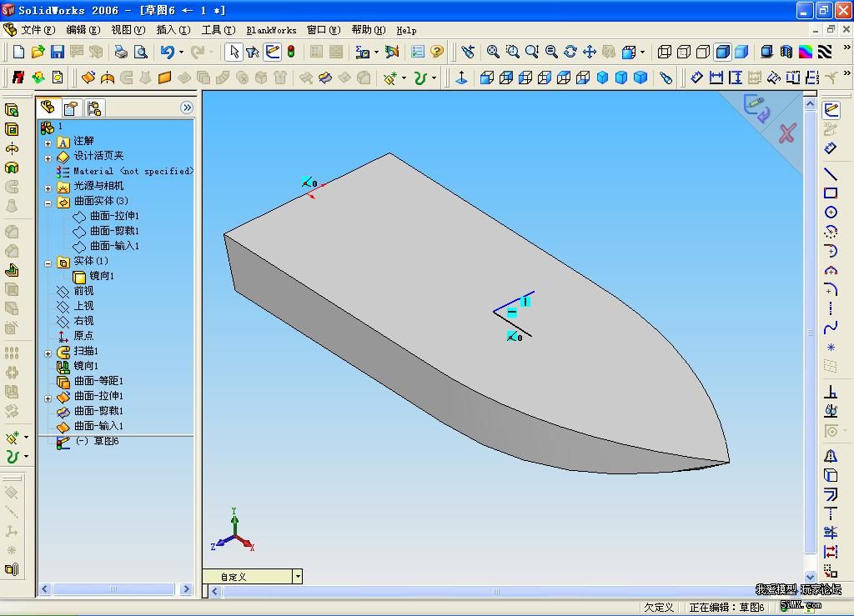This screenshot has height=616, width=854.
Task: Undo the last action
Action: point(167,52)
